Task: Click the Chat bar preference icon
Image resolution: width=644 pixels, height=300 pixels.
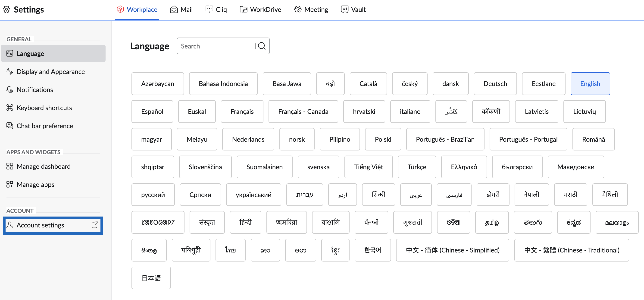Action: point(10,126)
